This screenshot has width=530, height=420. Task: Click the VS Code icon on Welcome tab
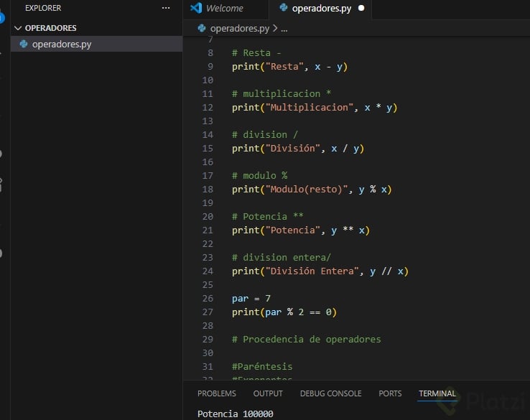[196, 8]
